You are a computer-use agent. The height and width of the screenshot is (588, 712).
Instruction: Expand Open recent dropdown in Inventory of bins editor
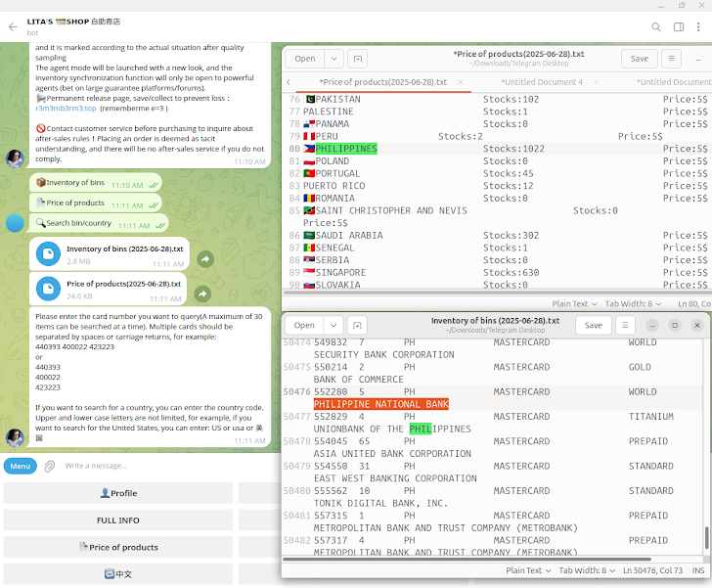[334, 325]
